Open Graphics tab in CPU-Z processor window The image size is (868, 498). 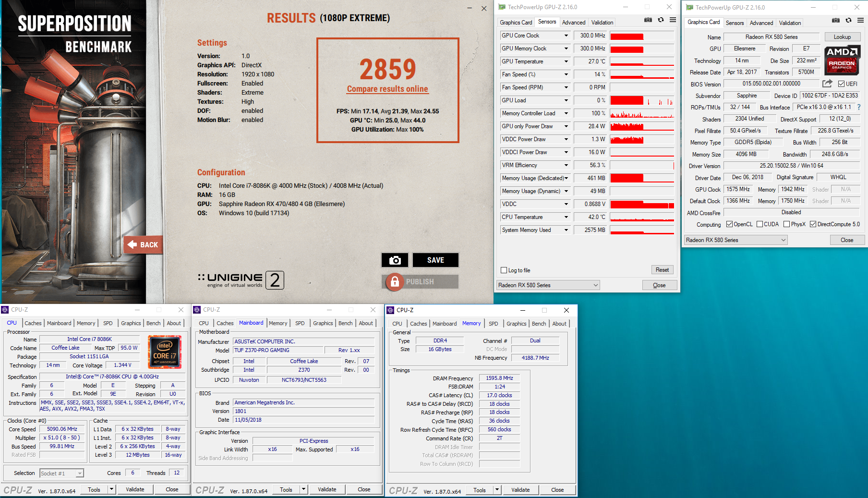pos(131,323)
